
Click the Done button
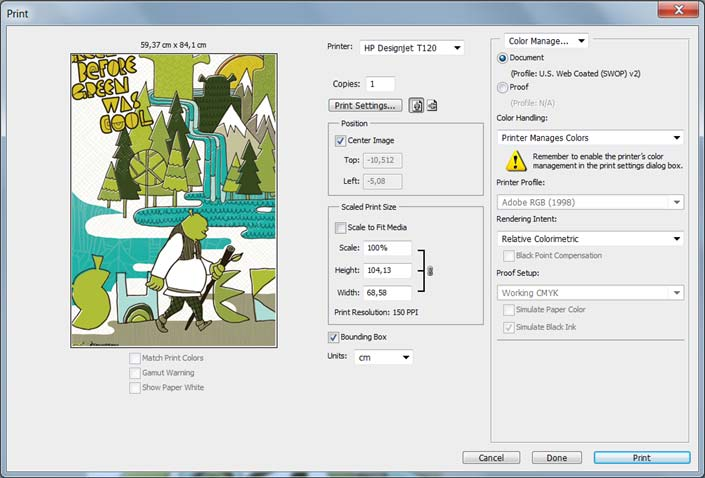[x=557, y=458]
